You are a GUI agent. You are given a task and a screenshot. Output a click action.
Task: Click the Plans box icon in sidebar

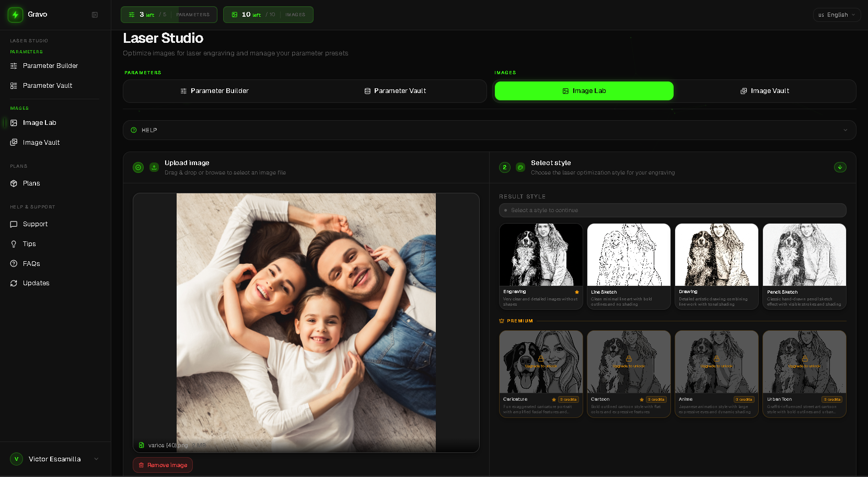point(14,183)
